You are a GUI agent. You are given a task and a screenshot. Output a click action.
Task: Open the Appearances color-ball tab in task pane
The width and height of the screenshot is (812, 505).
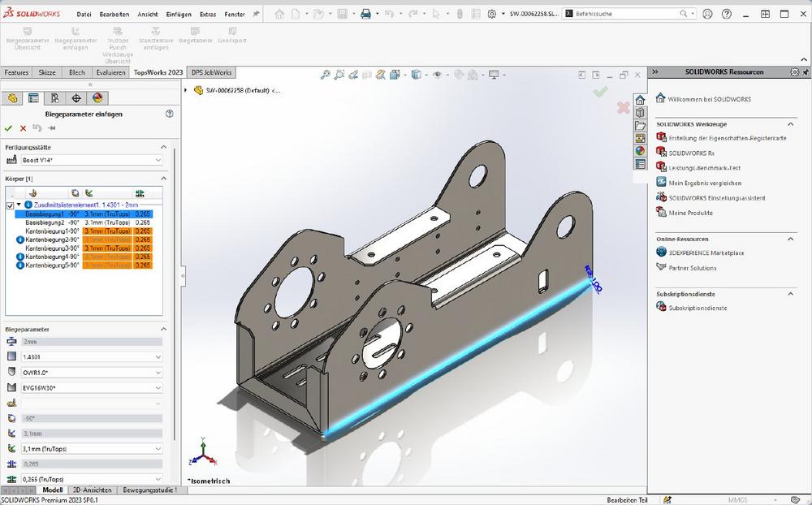coord(640,151)
